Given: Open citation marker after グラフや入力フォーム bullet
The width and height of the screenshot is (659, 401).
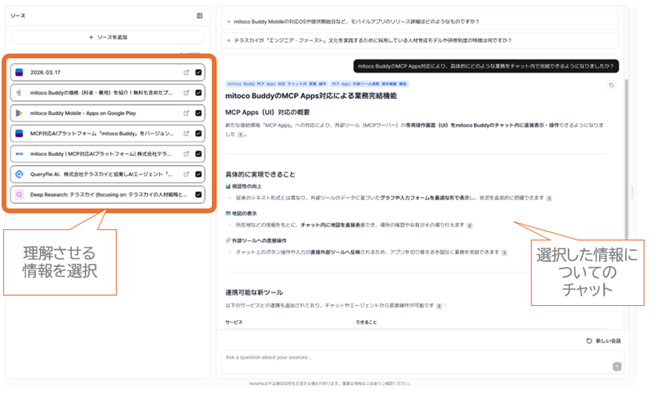Looking at the screenshot, I should click(x=549, y=198).
